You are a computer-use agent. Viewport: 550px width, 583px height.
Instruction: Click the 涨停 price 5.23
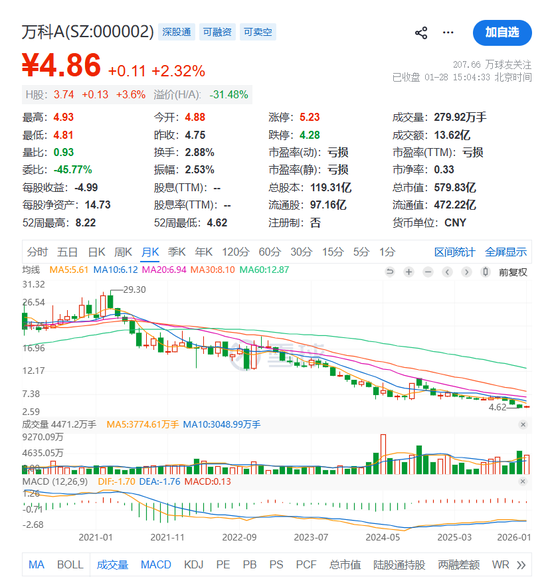click(x=309, y=117)
